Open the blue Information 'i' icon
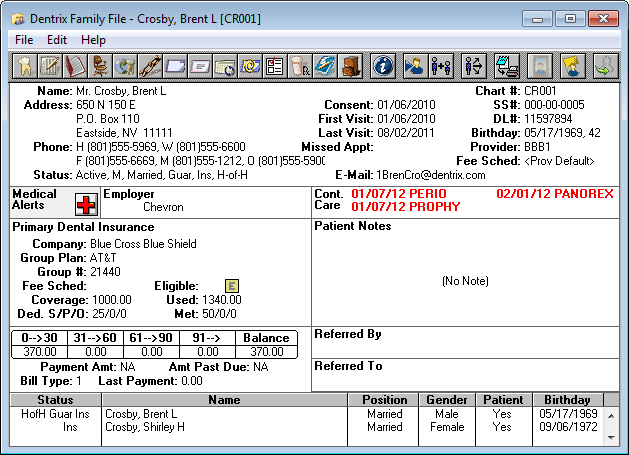 click(383, 66)
